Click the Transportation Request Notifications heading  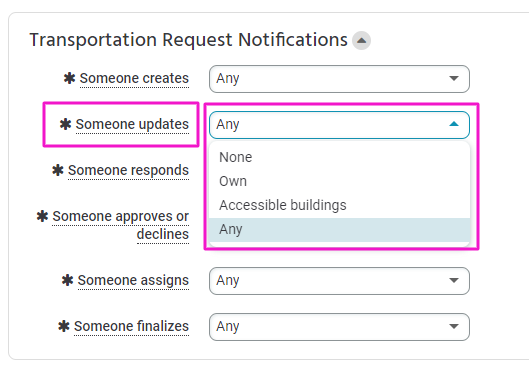coord(188,40)
